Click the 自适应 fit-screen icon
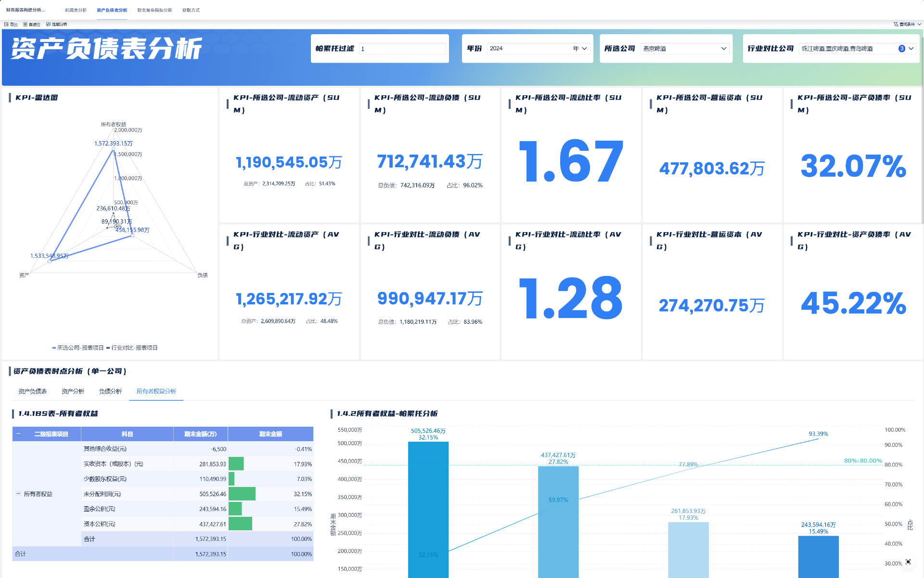The width and height of the screenshot is (924, 578). tap(26, 24)
